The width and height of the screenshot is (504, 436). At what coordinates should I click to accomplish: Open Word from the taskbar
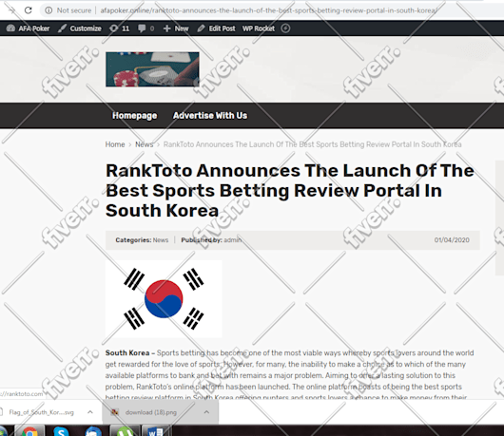pyautogui.click(x=155, y=431)
